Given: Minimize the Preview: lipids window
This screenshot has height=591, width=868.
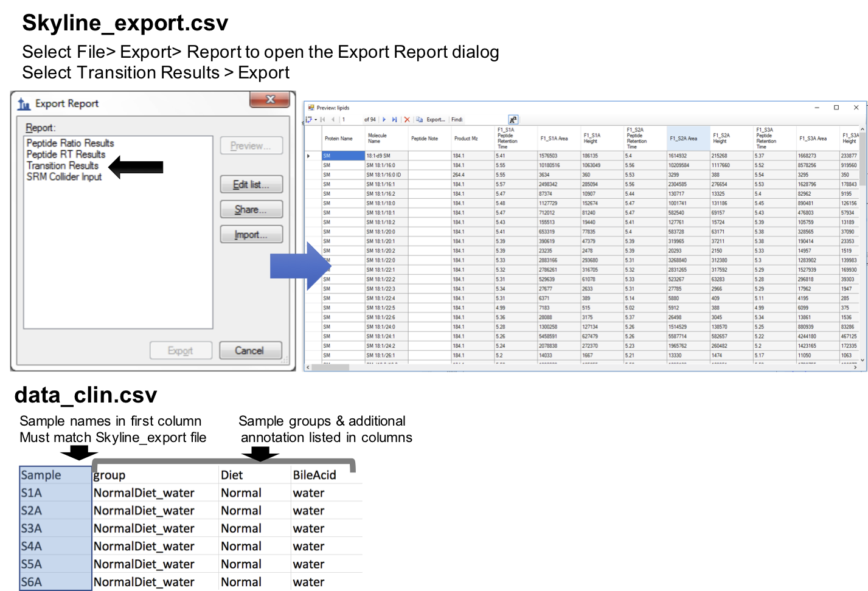Looking at the screenshot, I should (817, 108).
